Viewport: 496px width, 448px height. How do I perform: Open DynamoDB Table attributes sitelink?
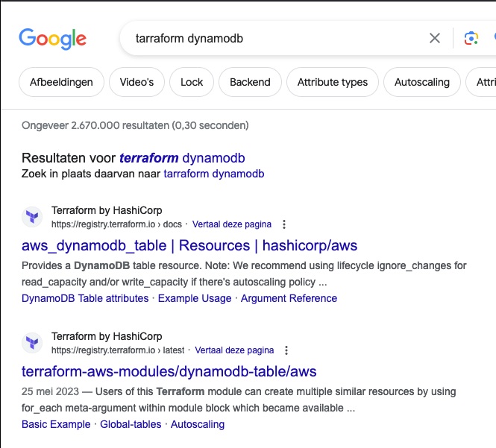[85, 298]
